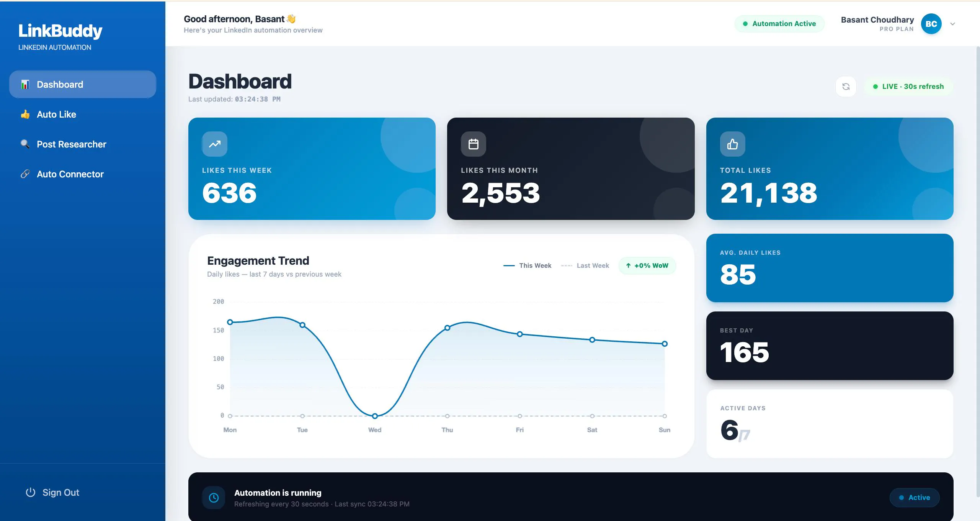
Task: Toggle This Week legend in chart
Action: [x=527, y=265]
